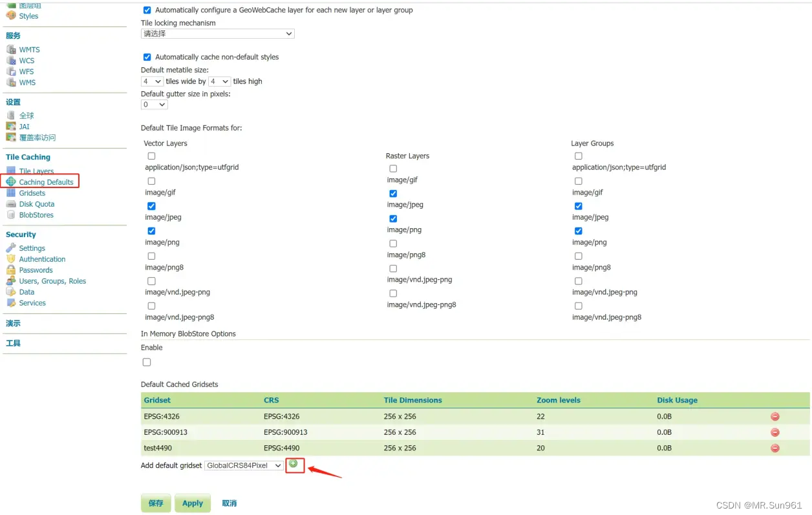812x515 pixels.
Task: Toggle automatically cache non-default styles
Action: click(x=147, y=57)
